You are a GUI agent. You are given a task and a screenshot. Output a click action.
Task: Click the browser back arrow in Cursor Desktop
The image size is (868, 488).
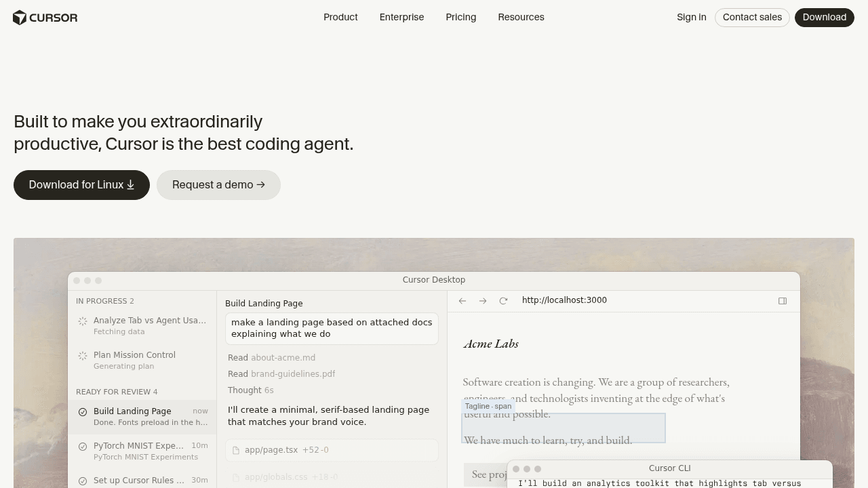coord(462,301)
